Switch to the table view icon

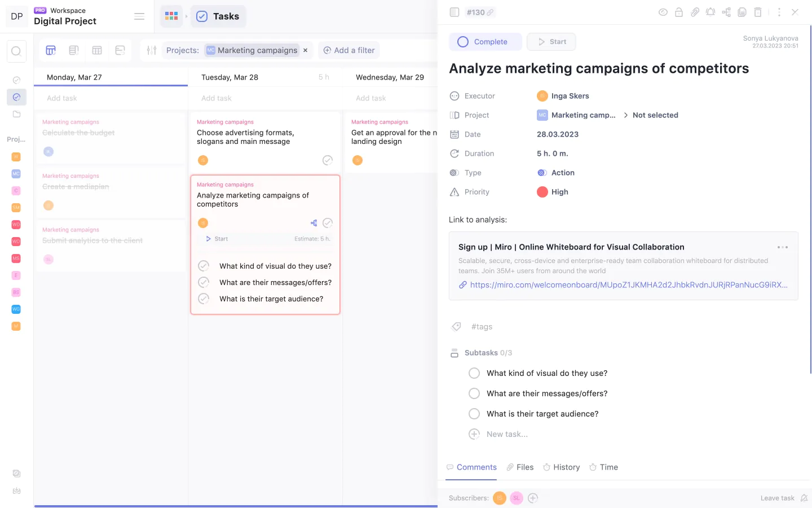97,50
